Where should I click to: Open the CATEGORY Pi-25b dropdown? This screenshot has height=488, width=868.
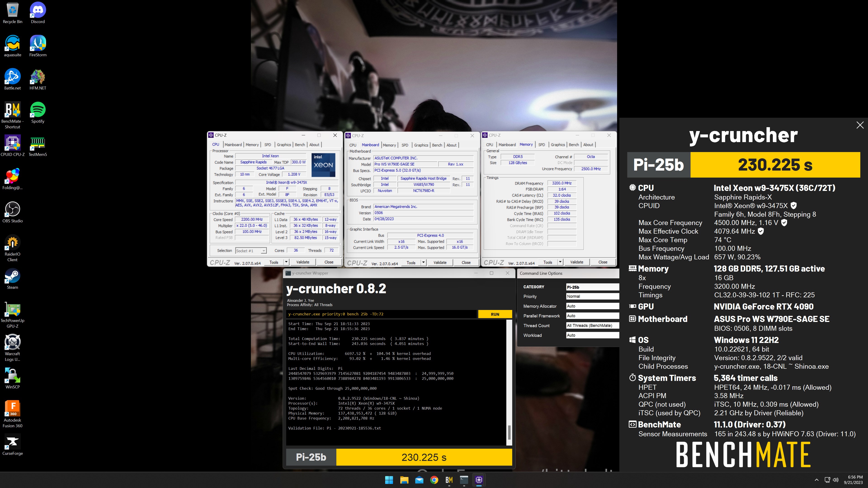coord(592,287)
